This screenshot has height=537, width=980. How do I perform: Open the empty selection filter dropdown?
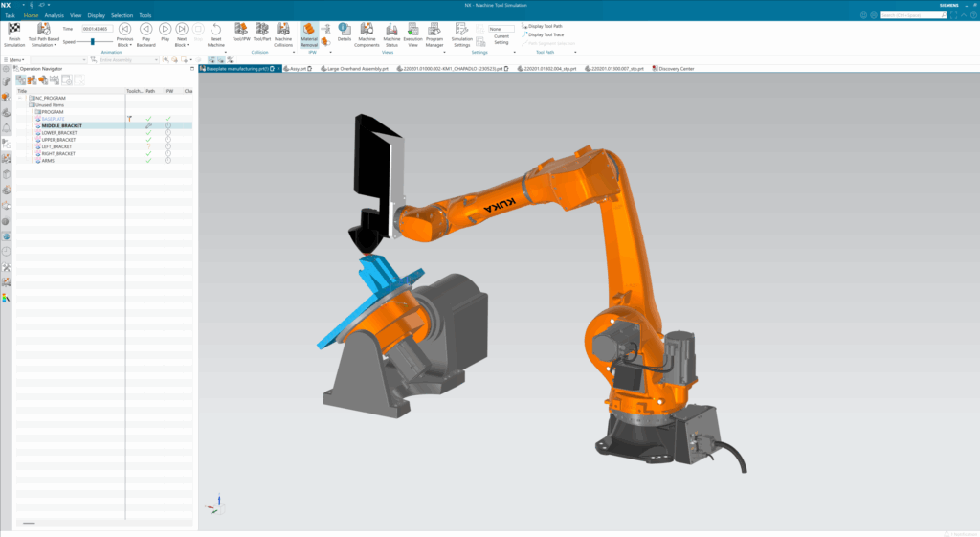(58, 60)
